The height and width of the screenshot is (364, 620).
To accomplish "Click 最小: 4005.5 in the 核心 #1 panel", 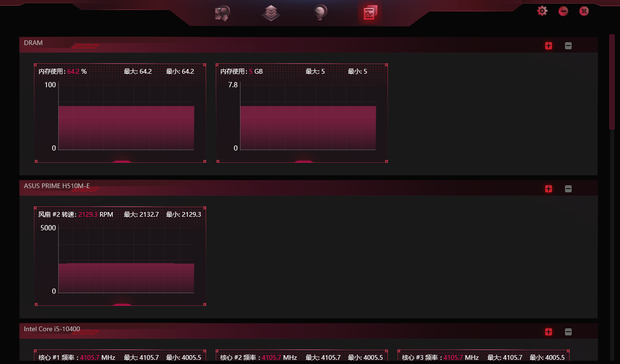I will pyautogui.click(x=184, y=357).
